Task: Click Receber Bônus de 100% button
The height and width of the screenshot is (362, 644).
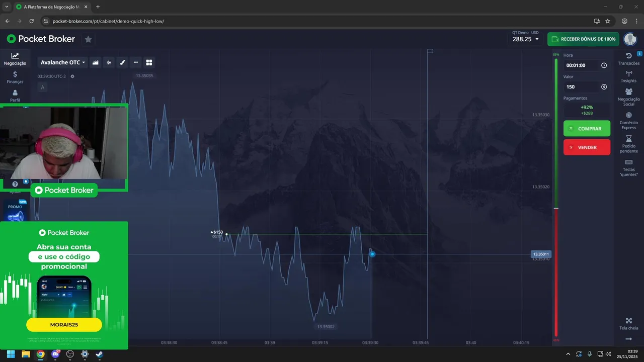Action: pyautogui.click(x=583, y=39)
